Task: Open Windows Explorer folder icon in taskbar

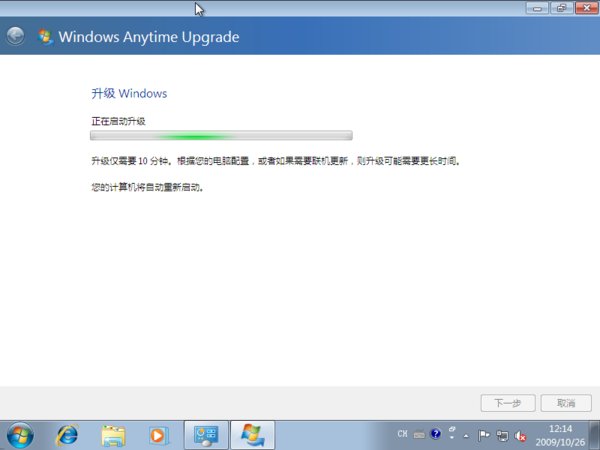Action: 113,435
